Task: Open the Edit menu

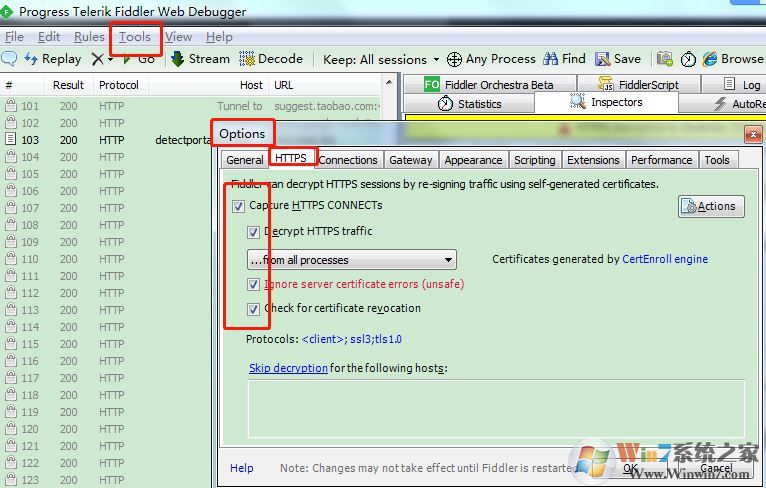Action: click(x=49, y=37)
